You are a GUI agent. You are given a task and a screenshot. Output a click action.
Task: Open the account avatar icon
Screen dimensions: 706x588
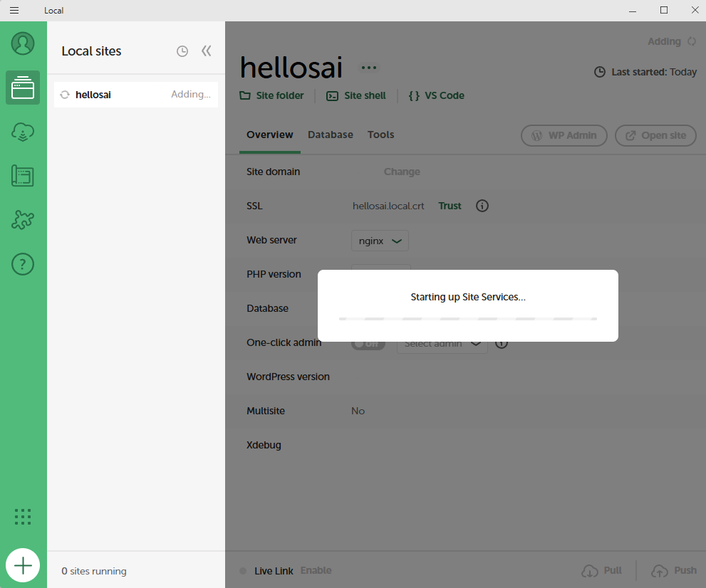pyautogui.click(x=23, y=43)
